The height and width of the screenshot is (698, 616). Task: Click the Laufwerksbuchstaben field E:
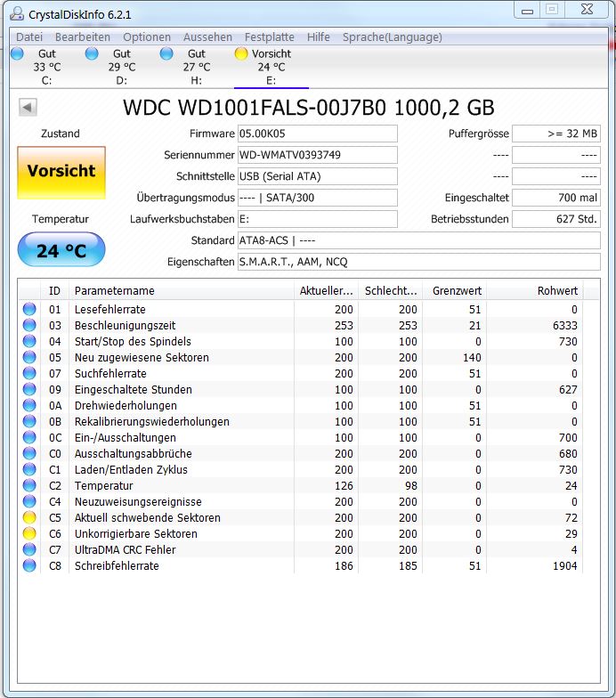click(x=317, y=219)
